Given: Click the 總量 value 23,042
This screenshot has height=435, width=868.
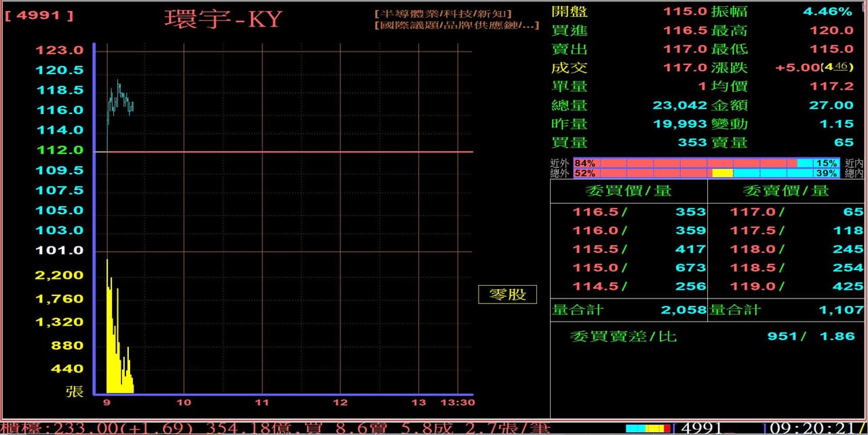Looking at the screenshot, I should point(680,105).
